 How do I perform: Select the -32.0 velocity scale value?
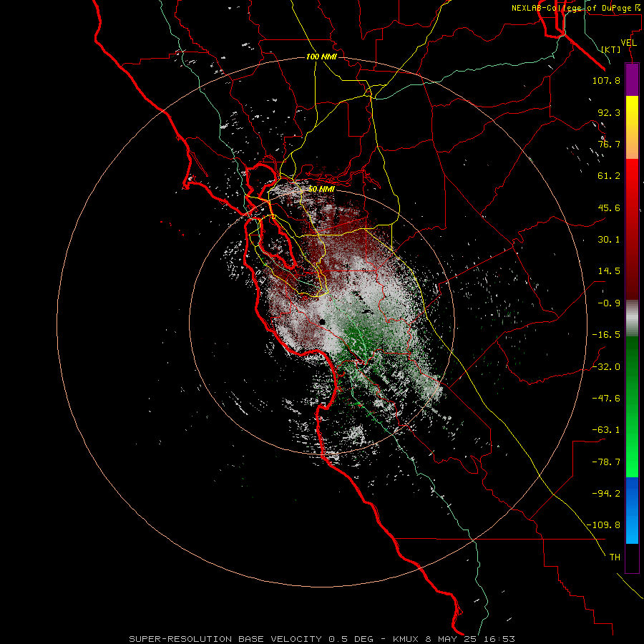click(x=606, y=367)
